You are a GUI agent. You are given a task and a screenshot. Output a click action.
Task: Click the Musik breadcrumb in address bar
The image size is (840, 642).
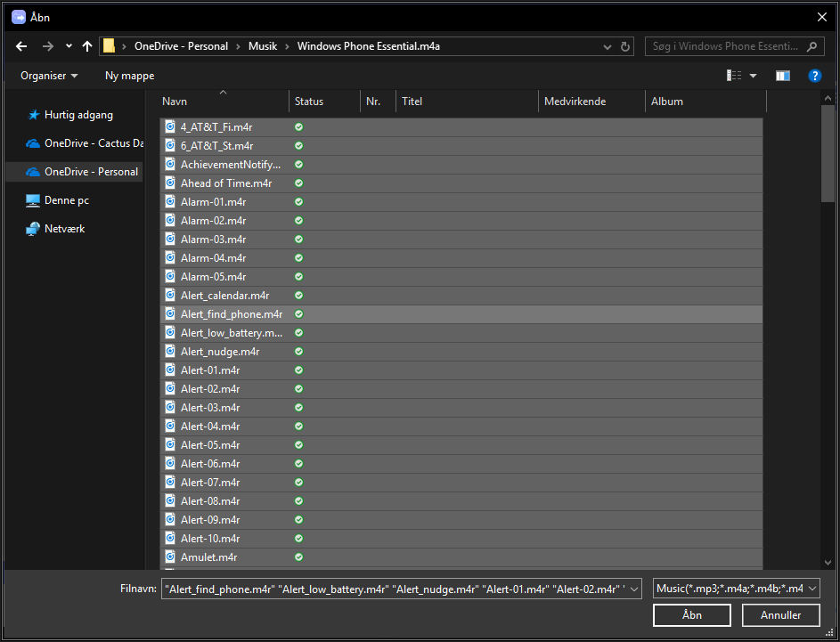263,46
